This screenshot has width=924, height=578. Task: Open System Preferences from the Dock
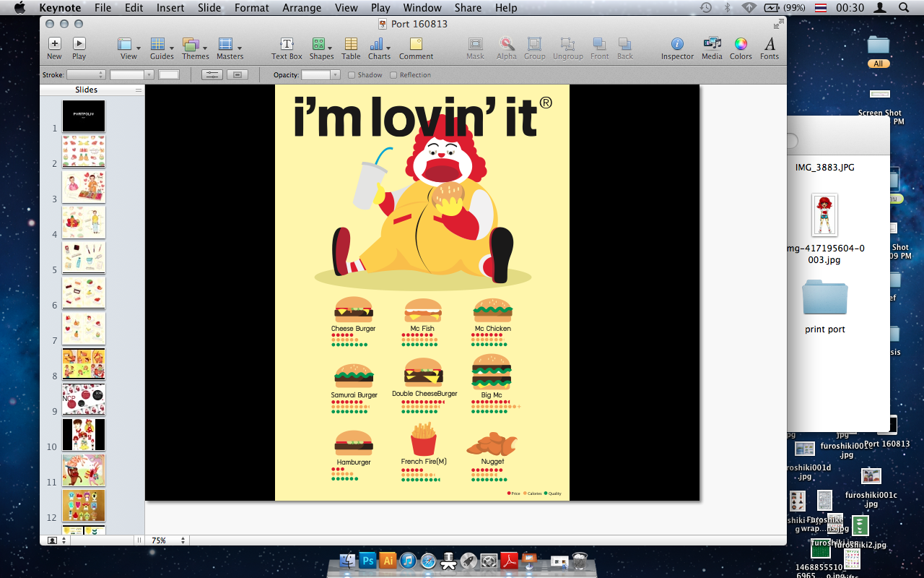(489, 560)
